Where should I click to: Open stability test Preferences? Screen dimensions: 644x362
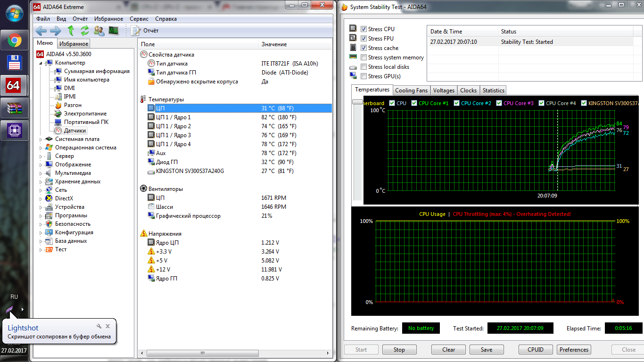pyautogui.click(x=574, y=350)
